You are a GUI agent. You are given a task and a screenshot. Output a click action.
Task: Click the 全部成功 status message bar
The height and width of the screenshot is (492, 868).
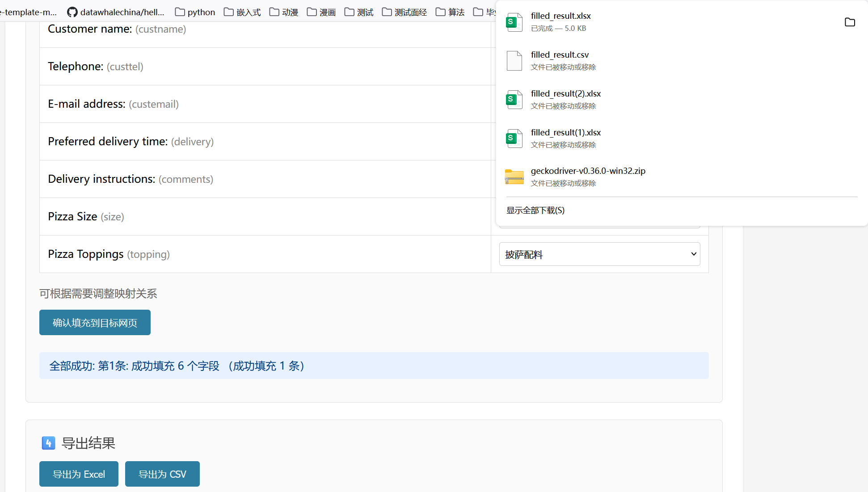click(374, 366)
